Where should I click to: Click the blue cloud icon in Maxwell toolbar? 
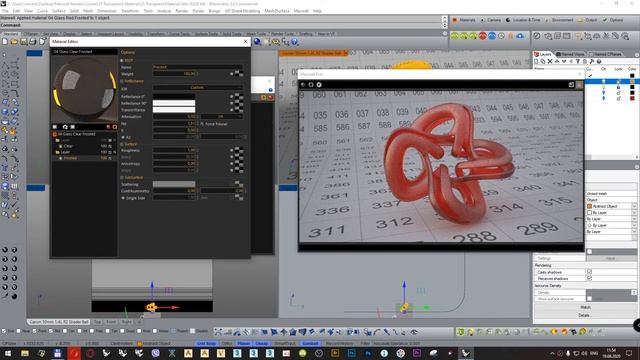520,36
